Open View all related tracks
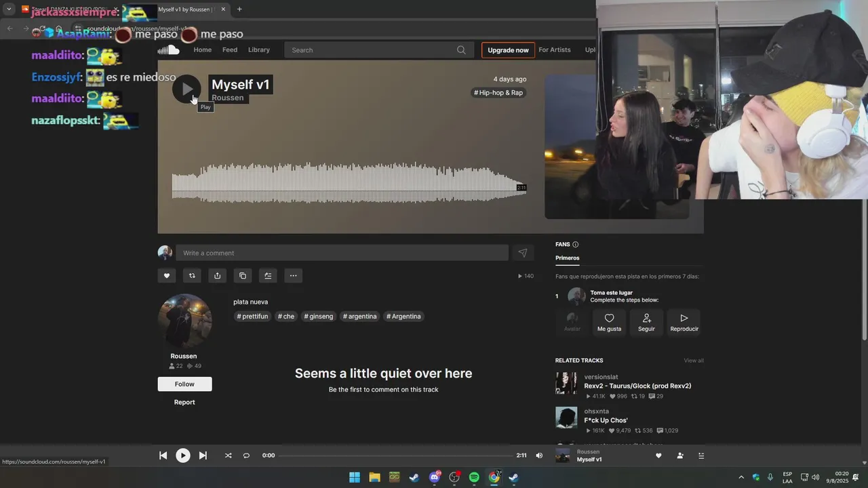The image size is (868, 488). click(694, 361)
